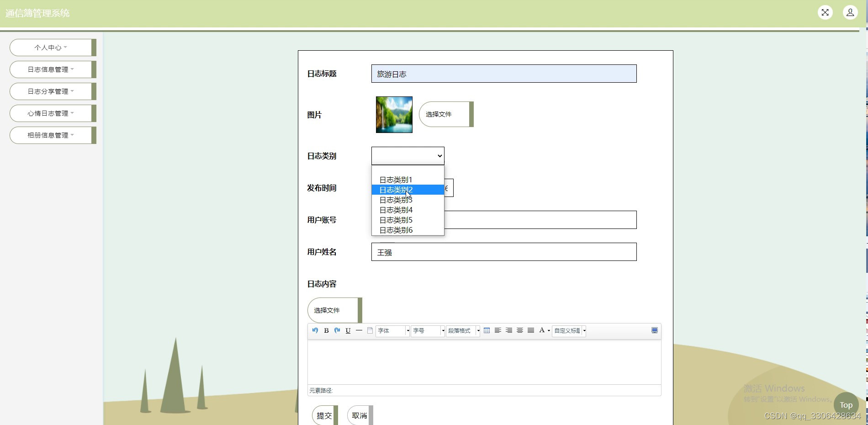This screenshot has height=425, width=868.
Task: Choose 日志类别6 from the list
Action: point(408,230)
